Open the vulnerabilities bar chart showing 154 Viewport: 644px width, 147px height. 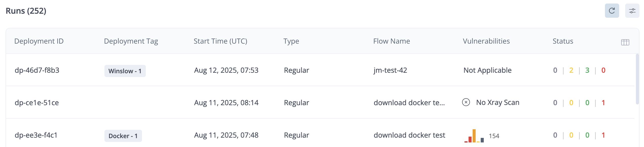point(474,136)
